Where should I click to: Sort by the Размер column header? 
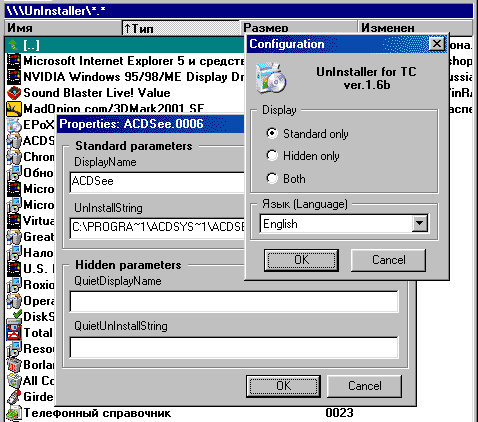click(x=299, y=27)
